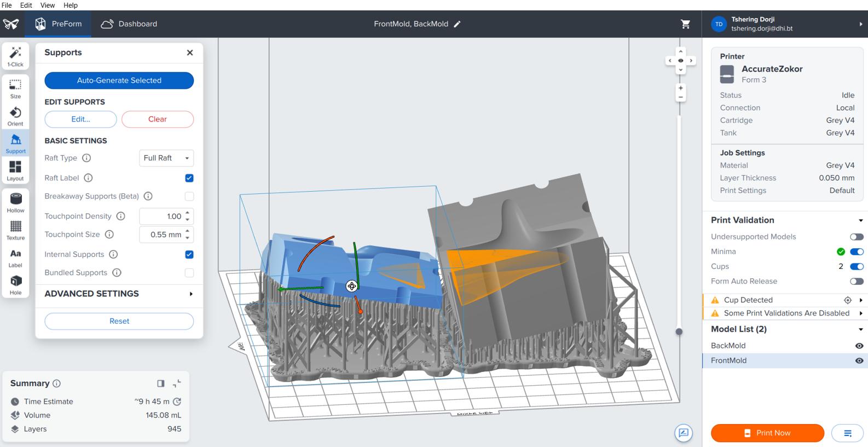The image size is (868, 447).
Task: Open the Help menu
Action: pos(71,5)
